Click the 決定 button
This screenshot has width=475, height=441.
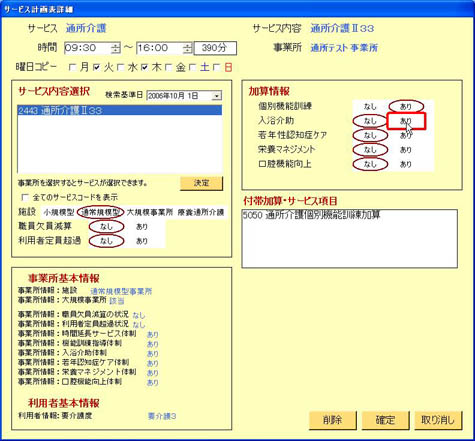[x=201, y=183]
